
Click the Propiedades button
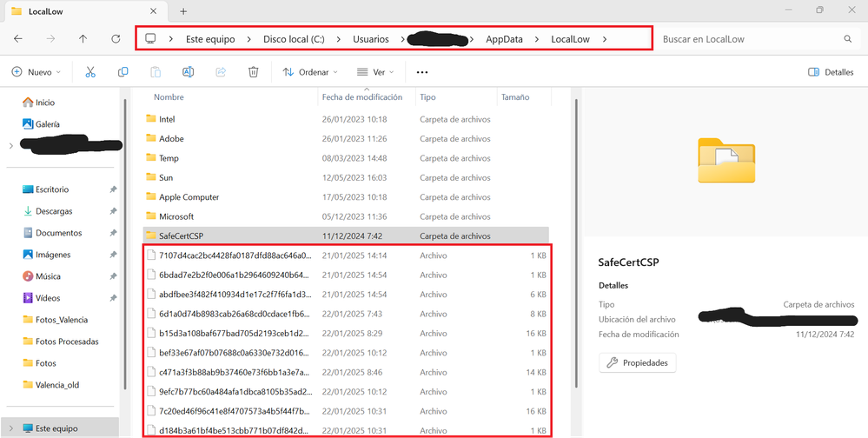pos(638,362)
